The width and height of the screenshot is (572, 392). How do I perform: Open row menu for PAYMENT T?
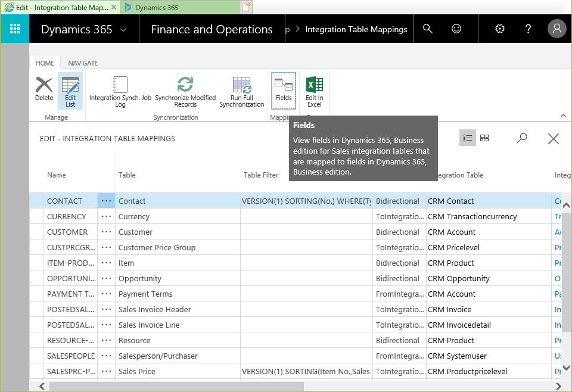tap(106, 294)
